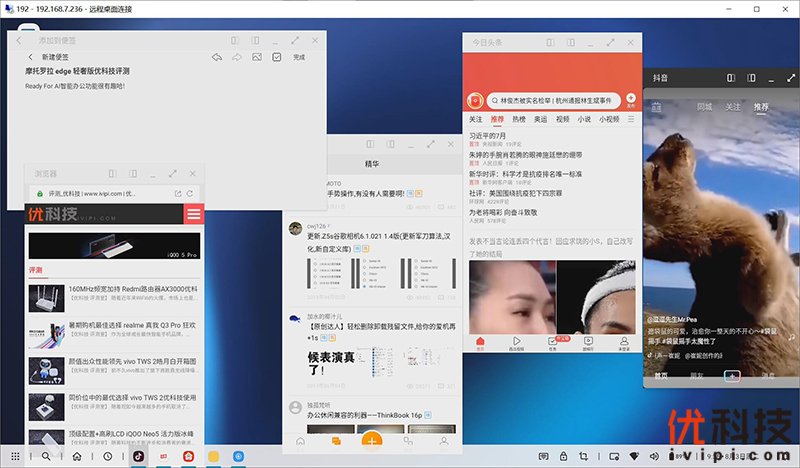Open 颜值出众 vivo TWS 2 unboxing article

pyautogui.click(x=113, y=371)
